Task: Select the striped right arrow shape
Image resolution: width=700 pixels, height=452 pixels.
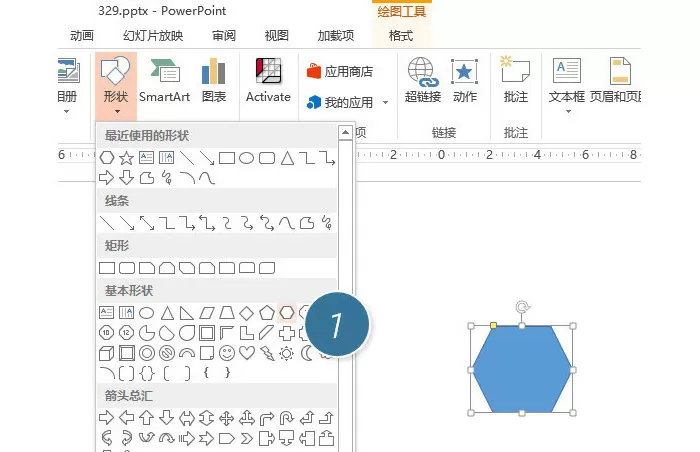Action: click(x=187, y=439)
